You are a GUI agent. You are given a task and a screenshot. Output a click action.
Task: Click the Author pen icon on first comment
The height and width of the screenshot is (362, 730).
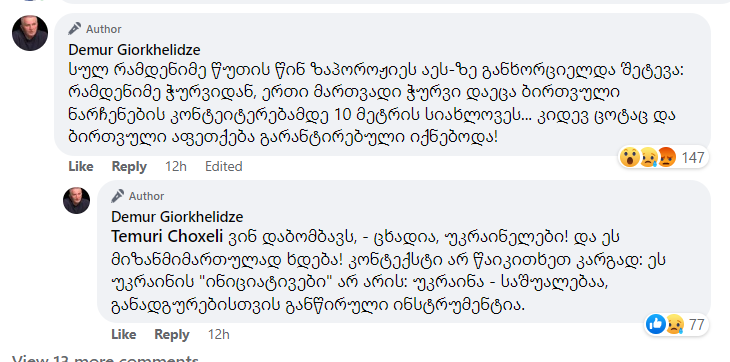pyautogui.click(x=74, y=29)
